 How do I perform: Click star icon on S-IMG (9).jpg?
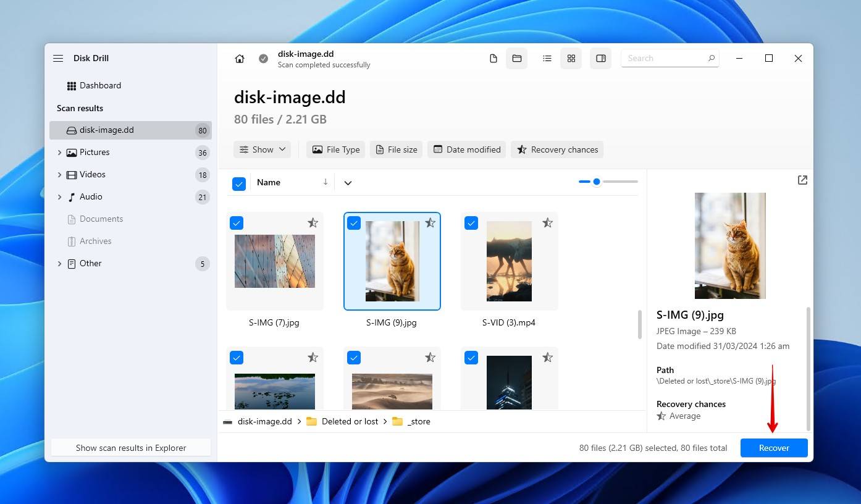[x=430, y=222]
